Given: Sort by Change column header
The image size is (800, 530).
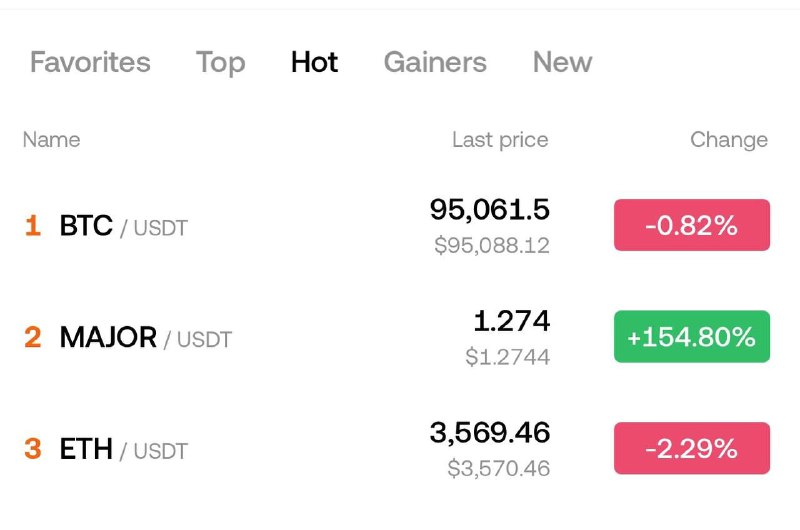Looking at the screenshot, I should click(729, 140).
